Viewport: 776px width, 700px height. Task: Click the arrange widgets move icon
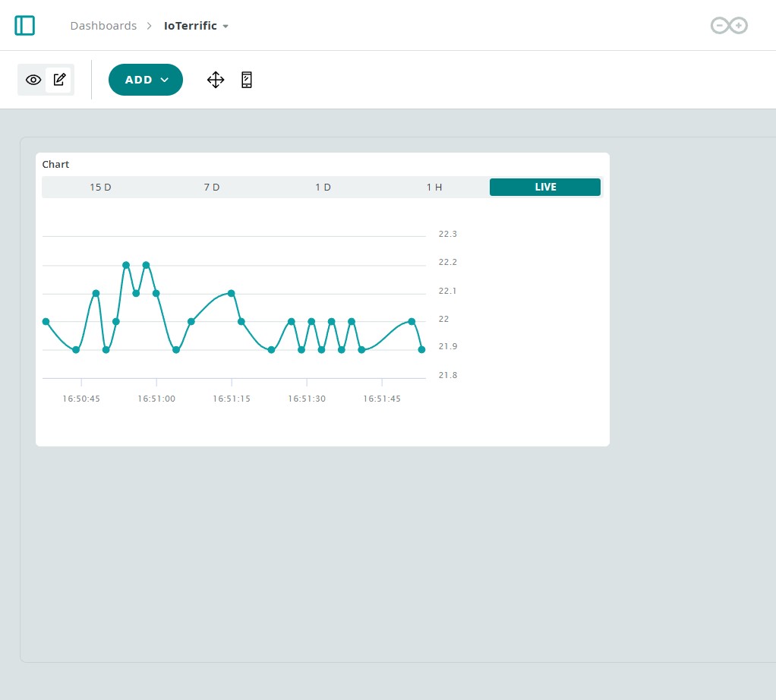(x=216, y=80)
